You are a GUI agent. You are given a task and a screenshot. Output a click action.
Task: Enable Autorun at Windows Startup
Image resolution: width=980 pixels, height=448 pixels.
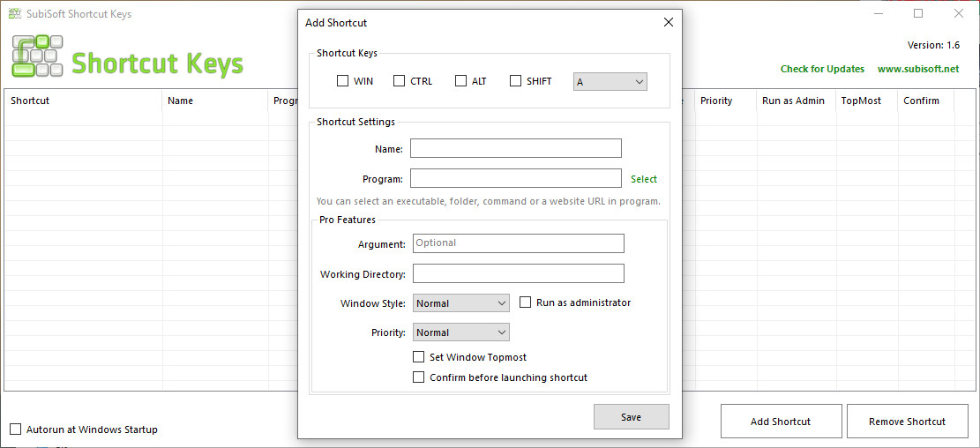(x=16, y=429)
